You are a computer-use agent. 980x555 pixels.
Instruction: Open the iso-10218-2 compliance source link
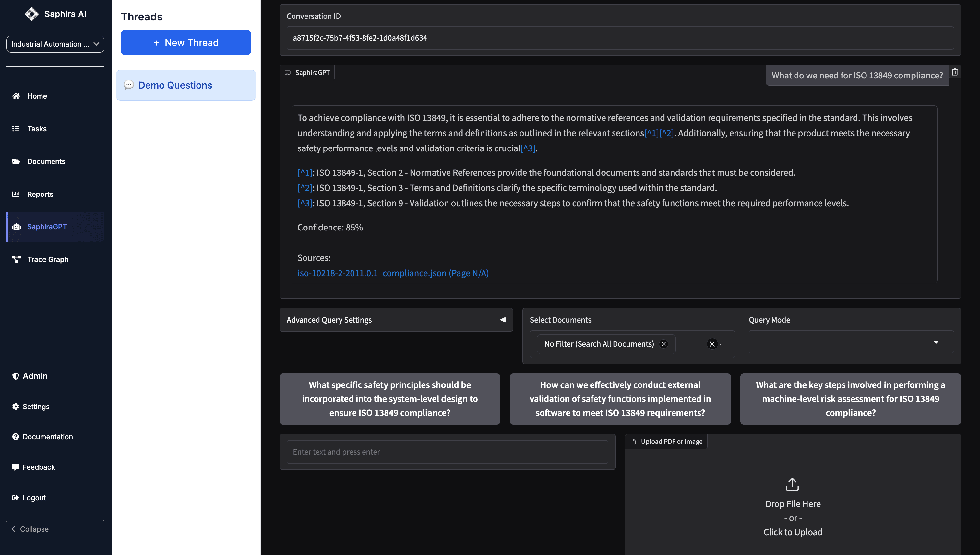point(393,273)
